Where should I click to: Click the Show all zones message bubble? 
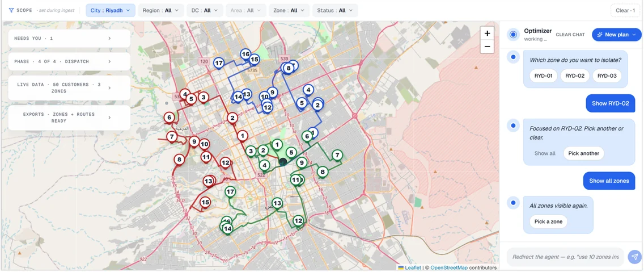[x=609, y=181]
